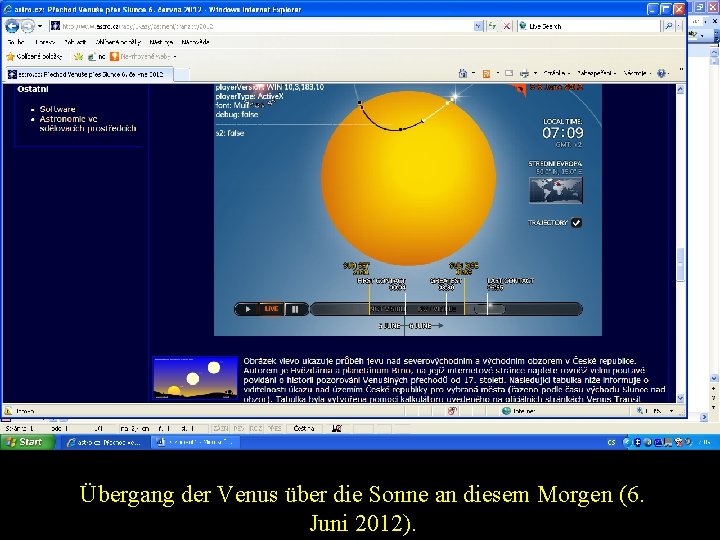720x540 pixels.
Task: Open the Úpravy menu
Action: click(x=45, y=42)
